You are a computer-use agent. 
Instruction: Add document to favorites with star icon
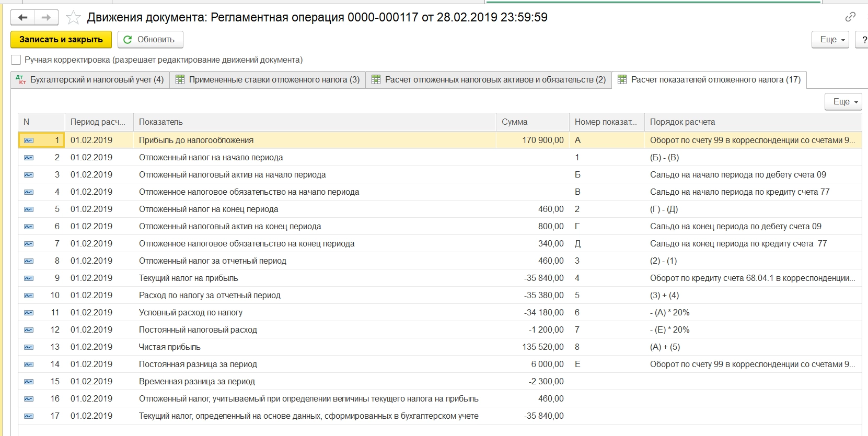73,18
